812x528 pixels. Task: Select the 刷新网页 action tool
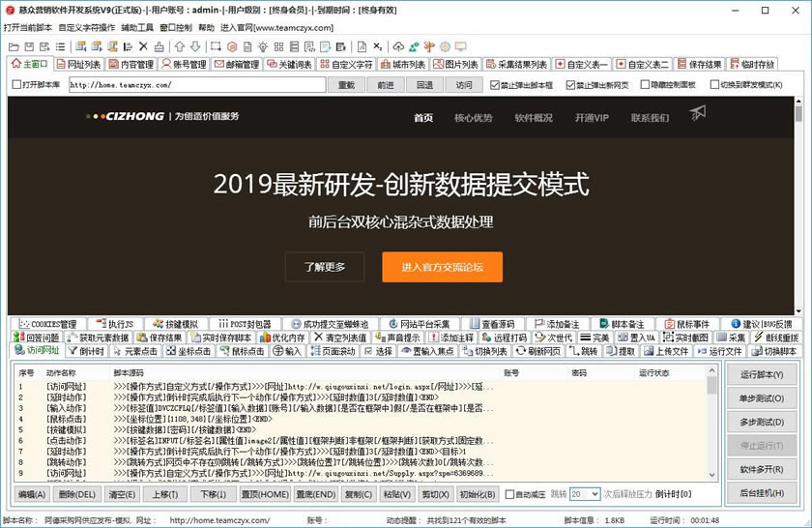click(538, 351)
